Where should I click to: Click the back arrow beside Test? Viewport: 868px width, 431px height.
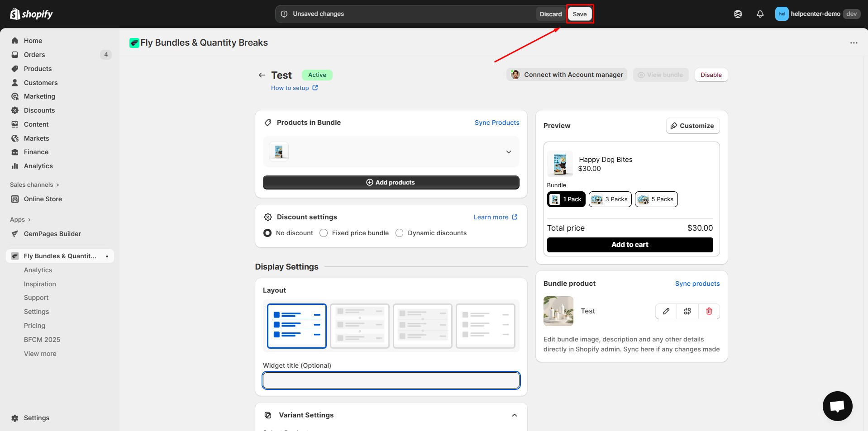(262, 75)
